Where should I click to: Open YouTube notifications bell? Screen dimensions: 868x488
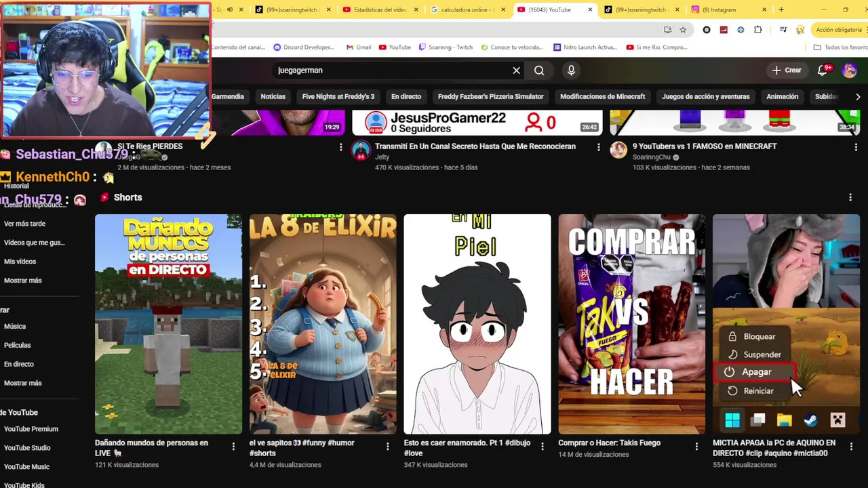[823, 70]
